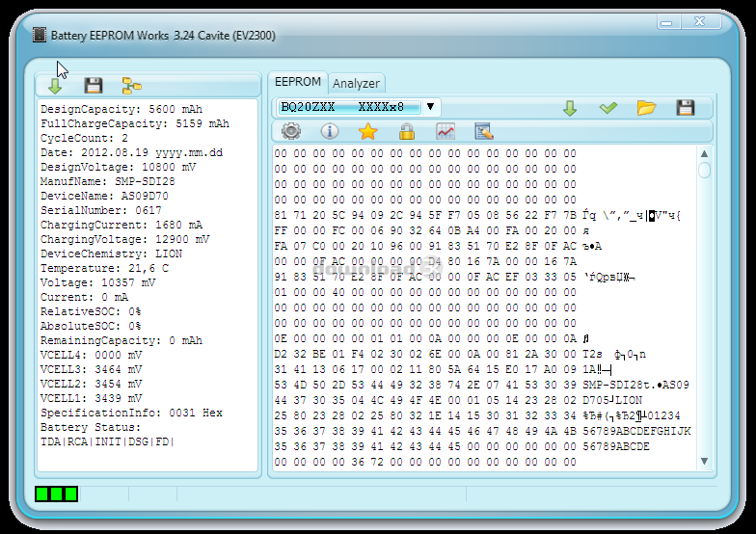Click the green read-battery arrow in left panel
Viewport: 756px width, 534px height.
click(x=55, y=86)
